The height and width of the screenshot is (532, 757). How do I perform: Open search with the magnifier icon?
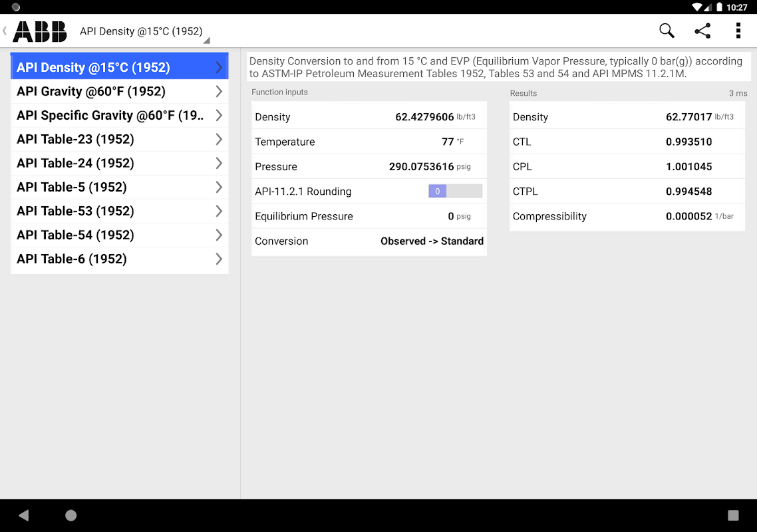(667, 31)
